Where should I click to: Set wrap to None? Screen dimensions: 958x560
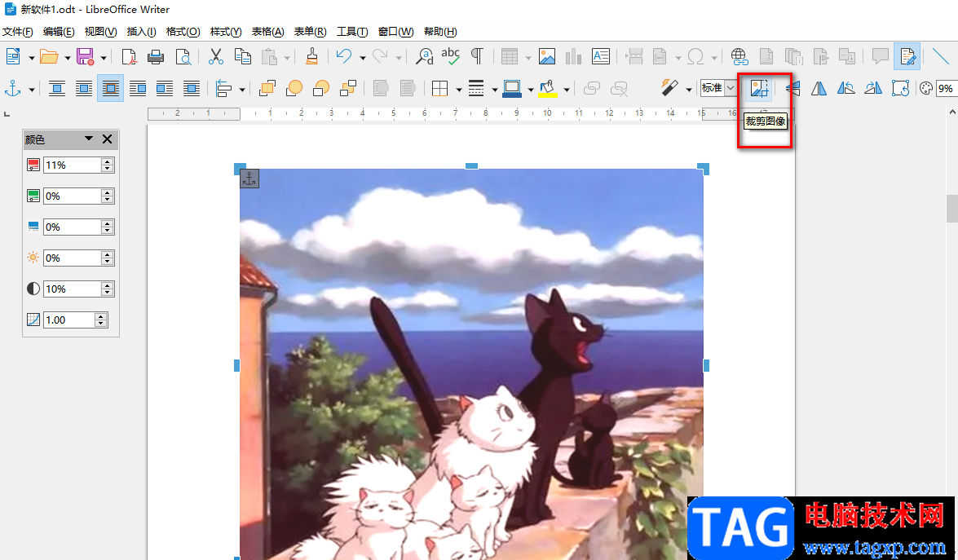57,89
